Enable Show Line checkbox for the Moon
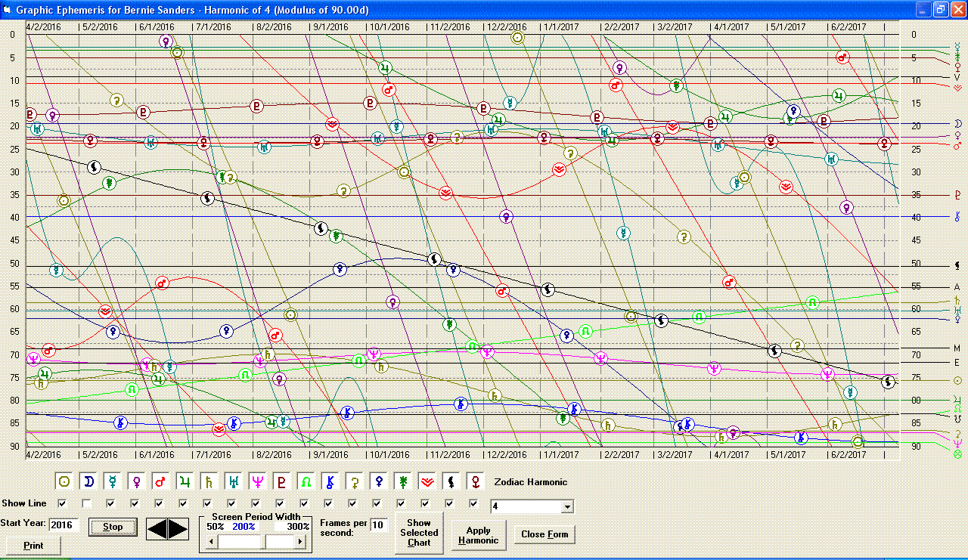 (x=87, y=503)
